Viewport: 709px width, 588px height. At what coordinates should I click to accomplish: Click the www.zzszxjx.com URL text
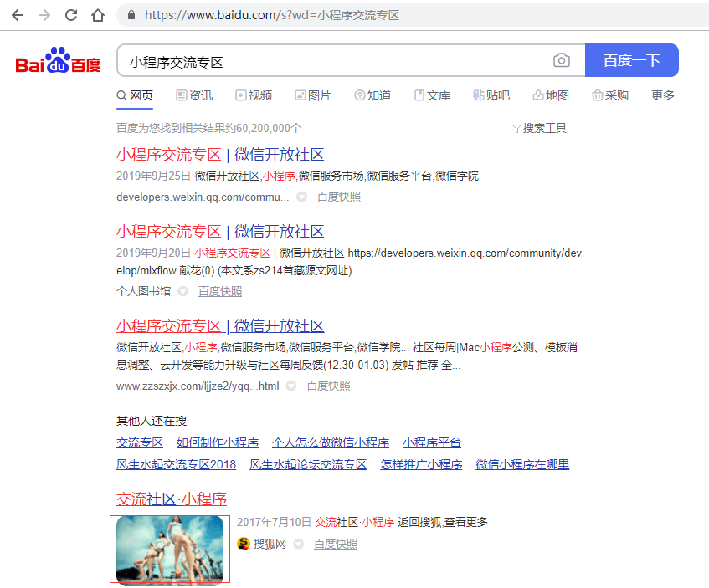coord(198,386)
